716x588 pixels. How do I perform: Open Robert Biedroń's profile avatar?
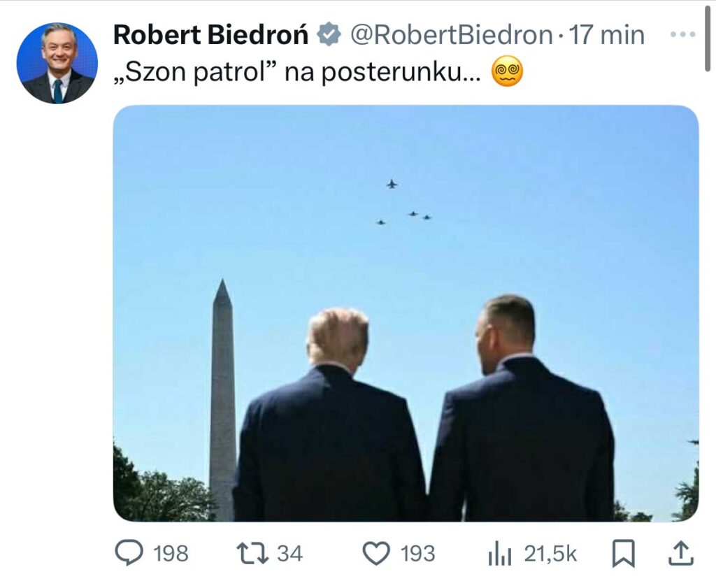57,63
